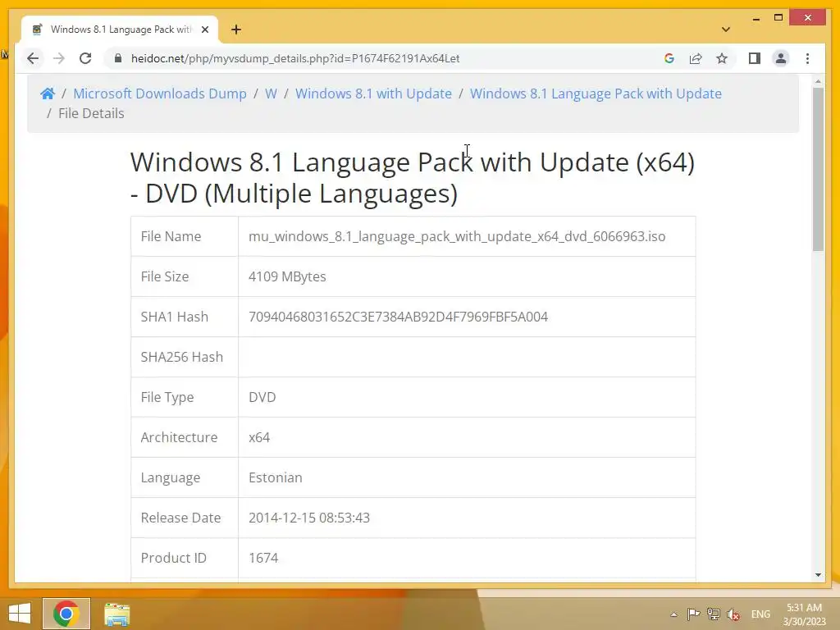The height and width of the screenshot is (630, 840).
Task: Open a new tab with the plus button
Action: click(x=236, y=30)
